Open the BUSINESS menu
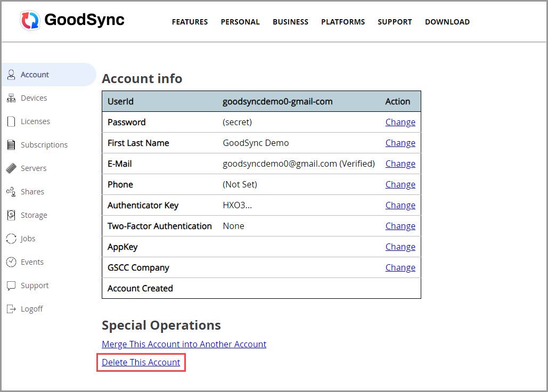 pos(290,22)
